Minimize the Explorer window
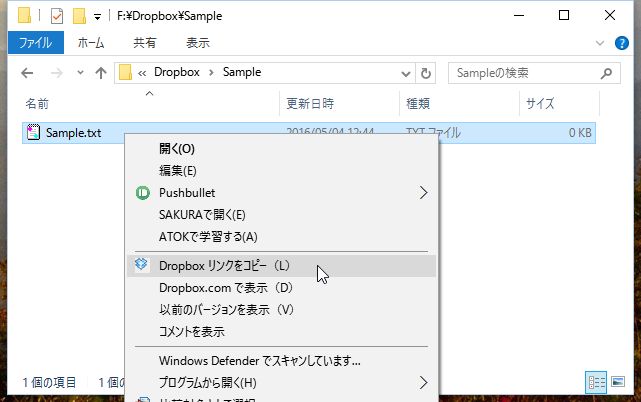Screen dimensions: 641x402 [519, 16]
